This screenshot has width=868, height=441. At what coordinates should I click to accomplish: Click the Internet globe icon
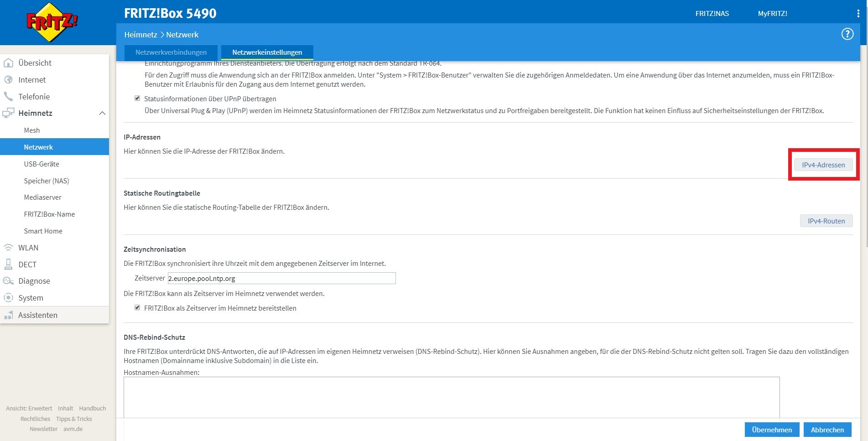tap(8, 80)
